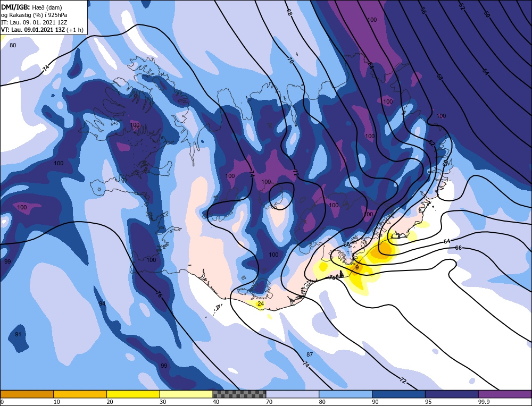
Task: Click the '87' humidity value label
Action: pyautogui.click(x=310, y=354)
